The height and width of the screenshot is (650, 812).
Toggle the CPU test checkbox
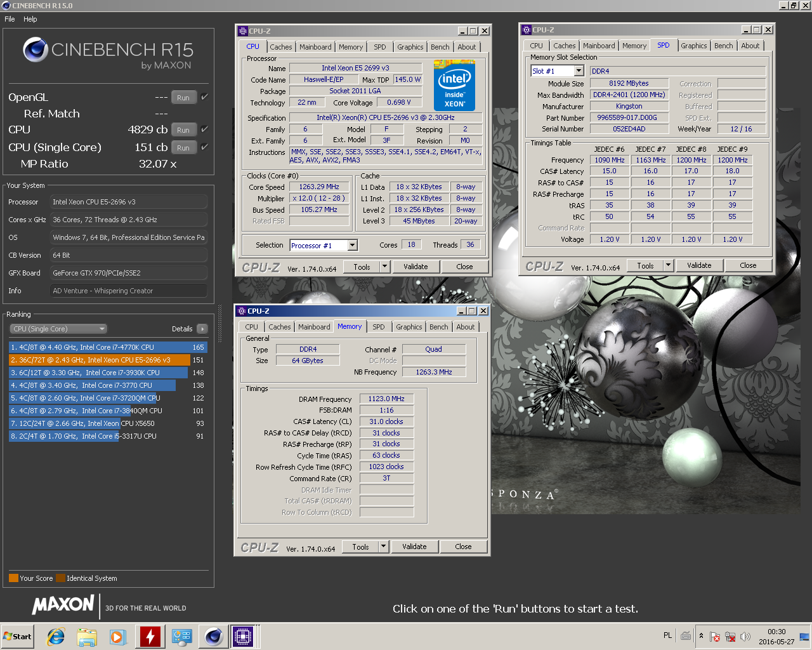[x=204, y=129]
